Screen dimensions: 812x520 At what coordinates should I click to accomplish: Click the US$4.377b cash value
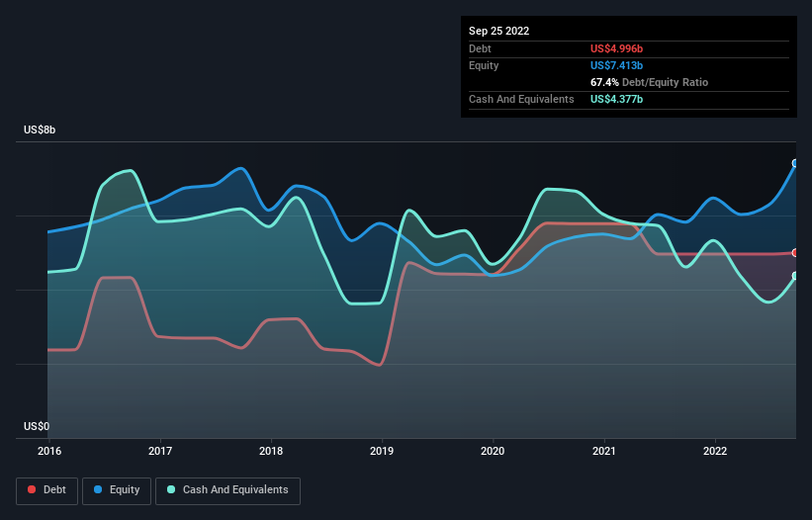point(616,99)
